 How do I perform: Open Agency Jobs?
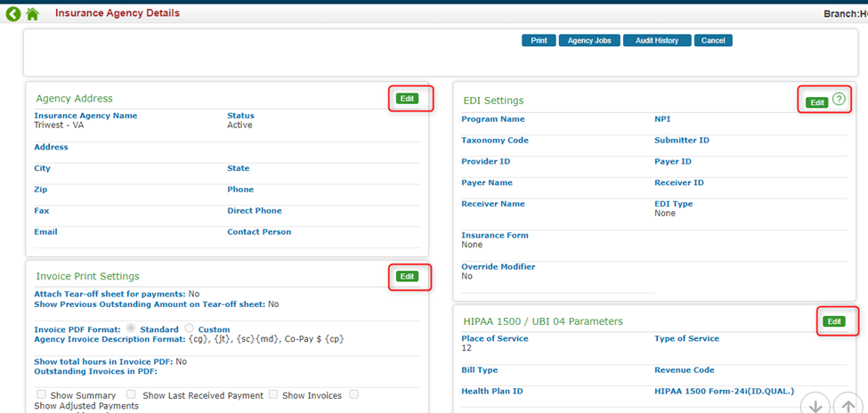pos(589,40)
